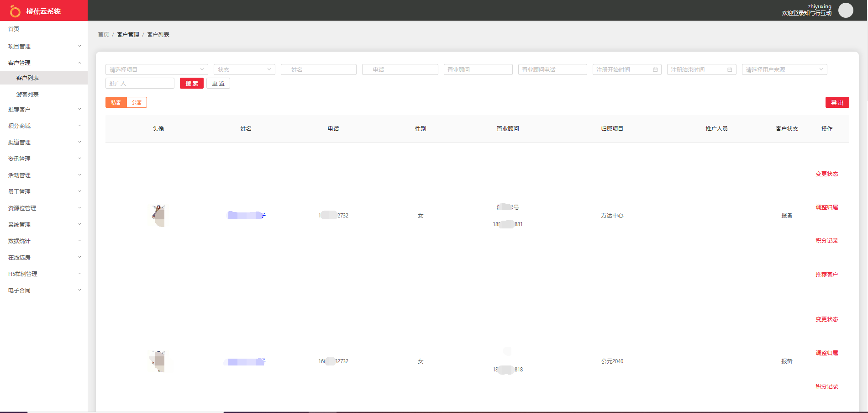Screen dimensions: 868x413
Task: Click customer name in 万达中心 row
Action: (x=247, y=216)
